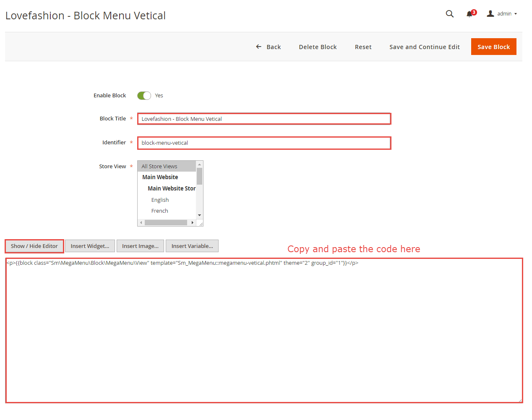The image size is (532, 420).
Task: Go back using the Back button
Action: (269, 47)
